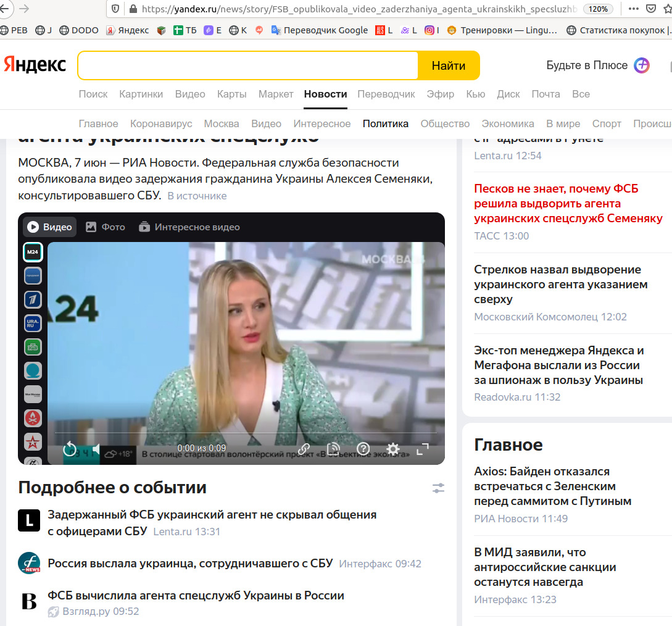Viewport: 672px width, 626px height.
Task: Open Firefox tracking protection shield icon
Action: pyautogui.click(x=115, y=9)
